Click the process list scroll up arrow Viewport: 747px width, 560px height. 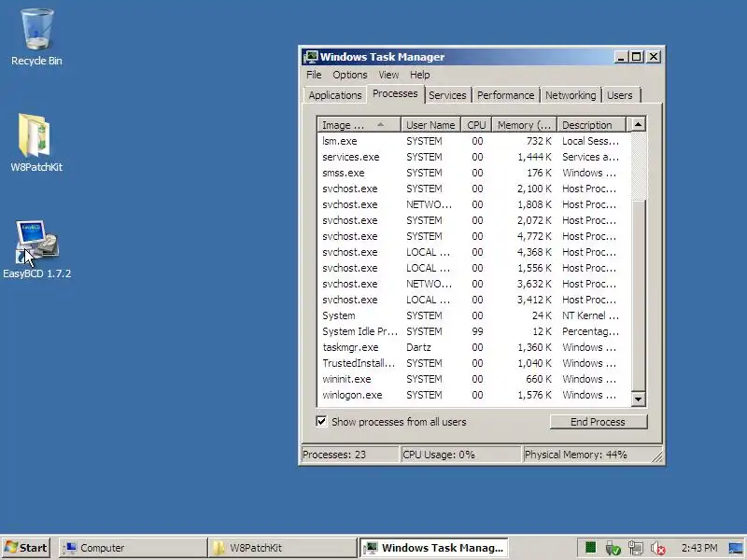coord(638,125)
